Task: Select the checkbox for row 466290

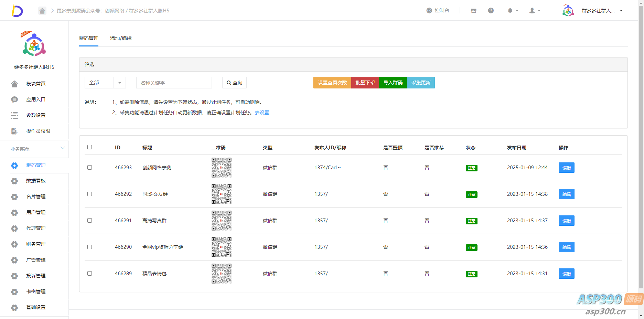Action: coord(90,247)
